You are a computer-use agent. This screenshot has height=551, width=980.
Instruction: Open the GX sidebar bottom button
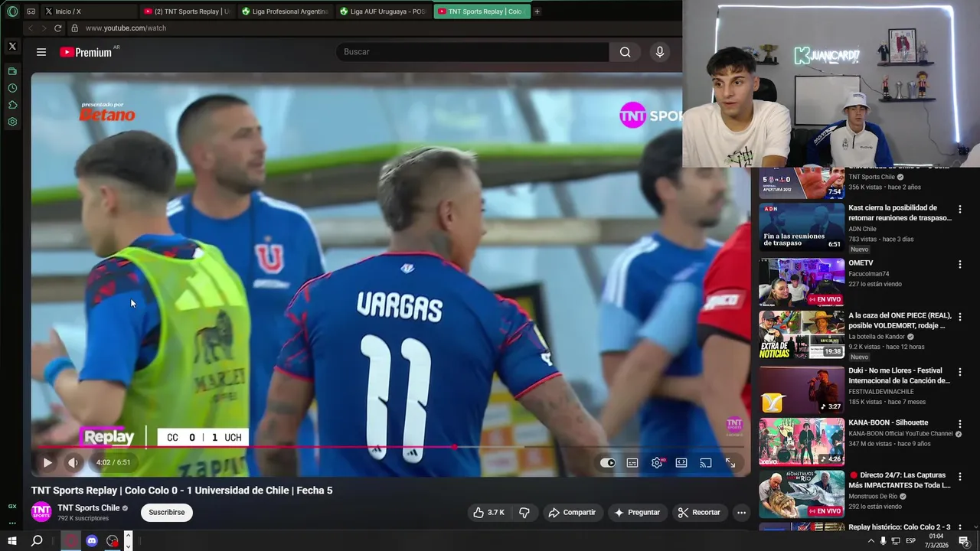pos(12,507)
